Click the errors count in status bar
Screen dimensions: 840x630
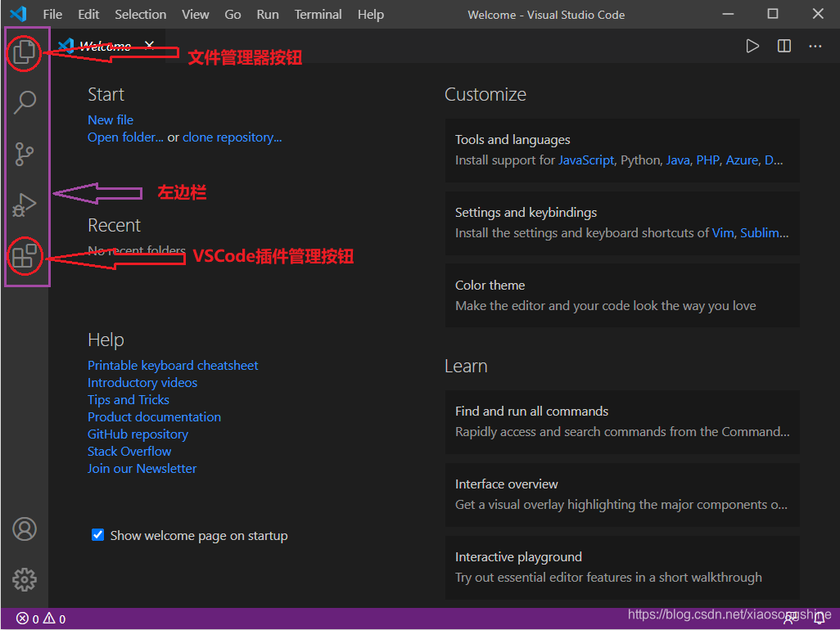(x=28, y=619)
